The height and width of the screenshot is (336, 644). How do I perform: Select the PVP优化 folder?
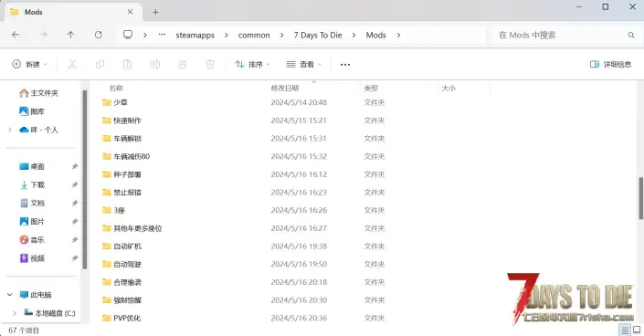tap(121, 318)
